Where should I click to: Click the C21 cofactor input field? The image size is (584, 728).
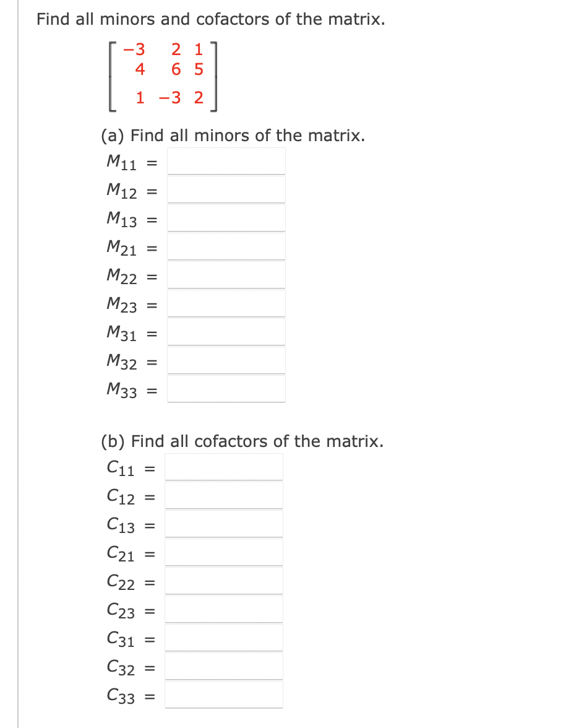[x=224, y=551]
